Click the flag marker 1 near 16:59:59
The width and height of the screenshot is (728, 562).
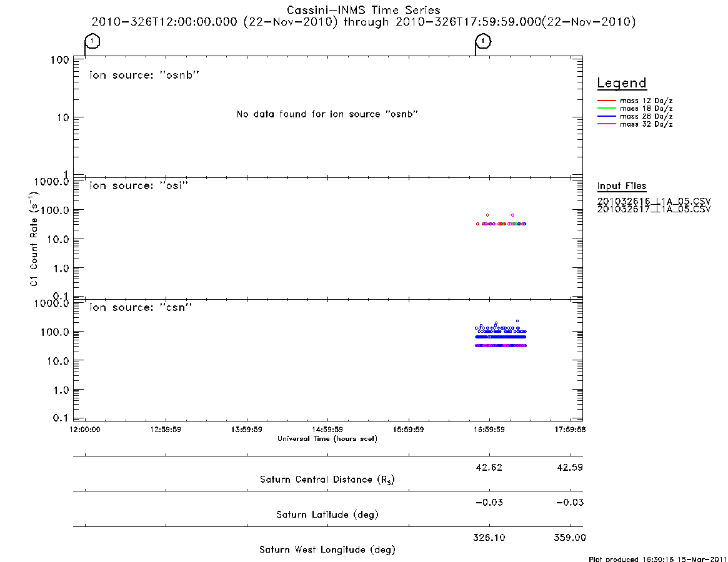point(483,42)
